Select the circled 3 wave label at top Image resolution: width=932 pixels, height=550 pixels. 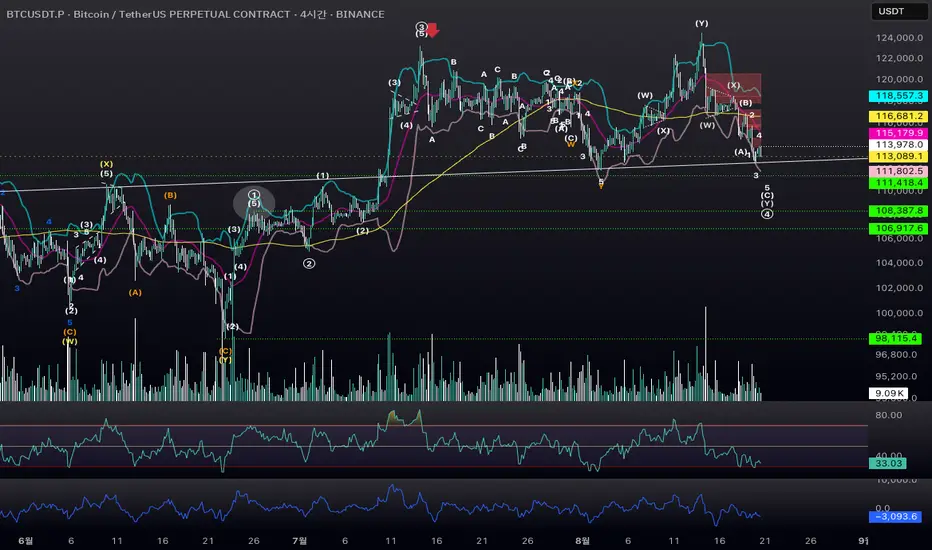coord(421,27)
